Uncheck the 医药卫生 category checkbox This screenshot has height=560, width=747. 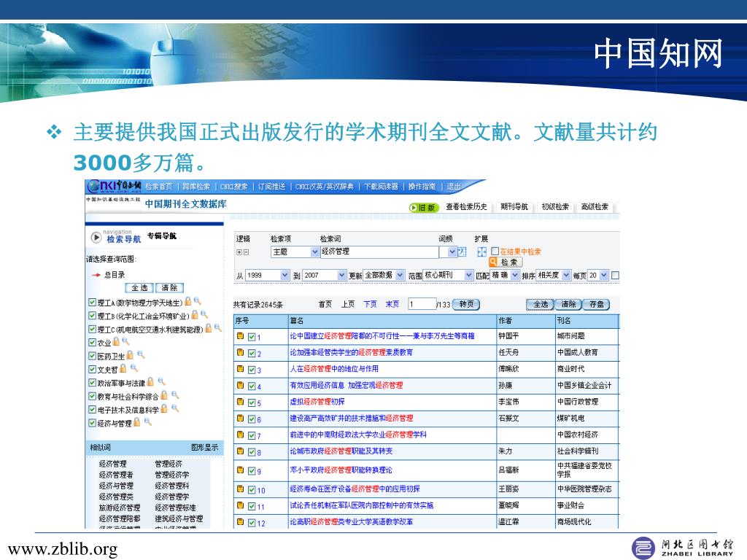[93, 355]
